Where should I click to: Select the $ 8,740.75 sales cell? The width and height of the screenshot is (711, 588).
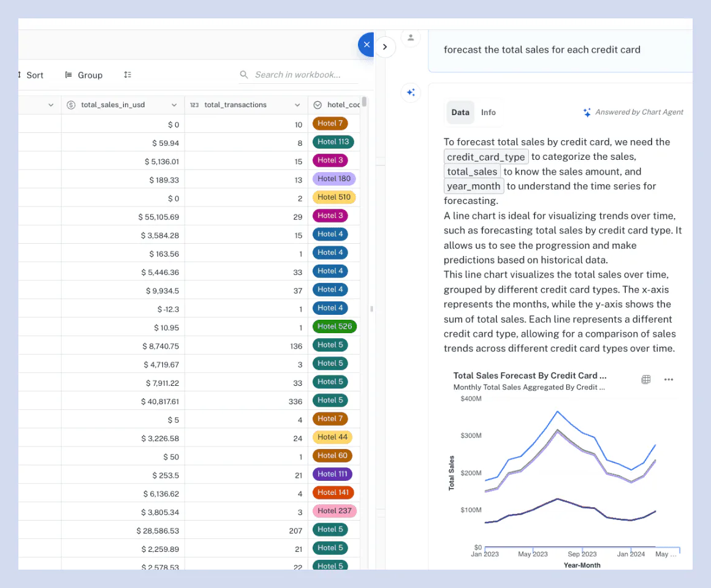(123, 347)
